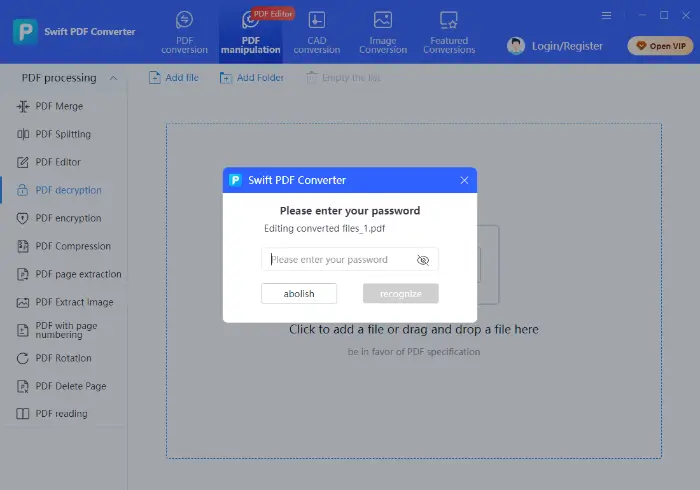700x490 pixels.
Task: Click the Add Folder icon
Action: coord(226,78)
